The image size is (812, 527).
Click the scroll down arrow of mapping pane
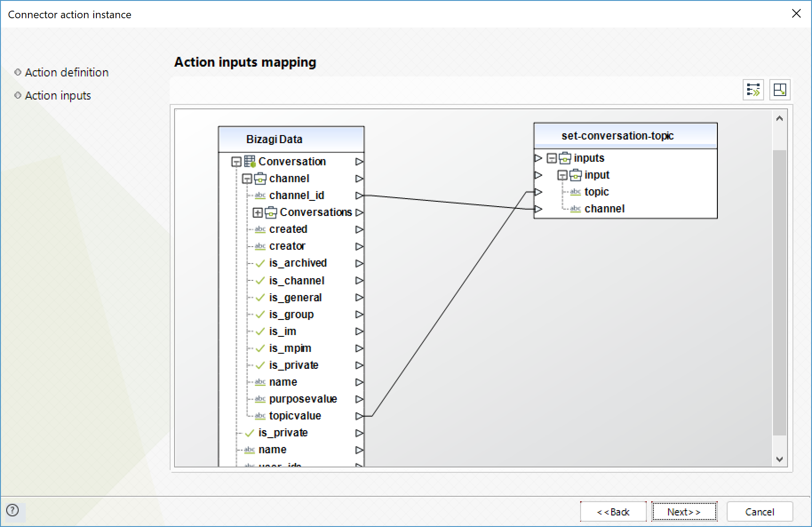pyautogui.click(x=780, y=459)
